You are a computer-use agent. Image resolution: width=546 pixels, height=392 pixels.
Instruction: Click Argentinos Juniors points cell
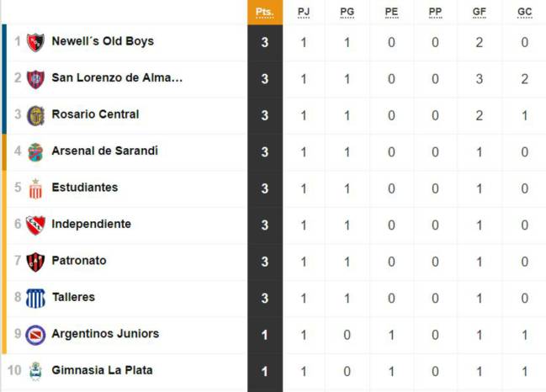[x=265, y=335]
